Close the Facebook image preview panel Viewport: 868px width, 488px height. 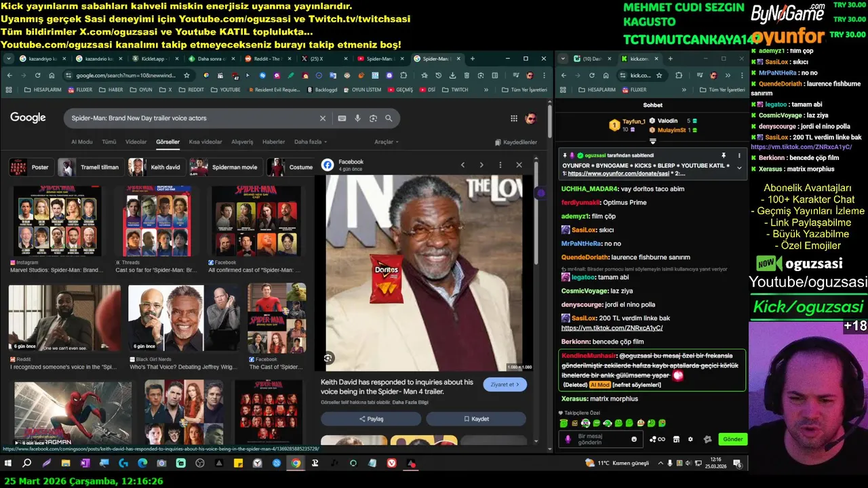coord(519,165)
